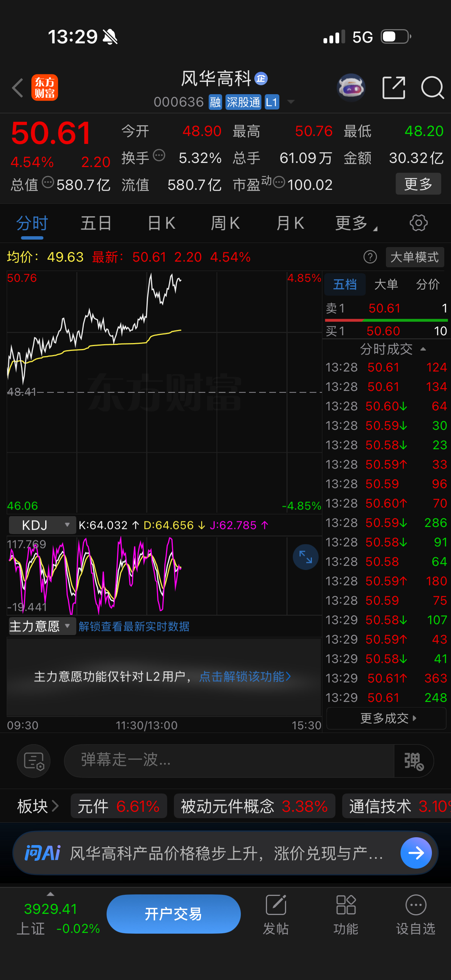Open the 功能 functions icon
Viewport: 451px width, 980px height.
click(346, 915)
